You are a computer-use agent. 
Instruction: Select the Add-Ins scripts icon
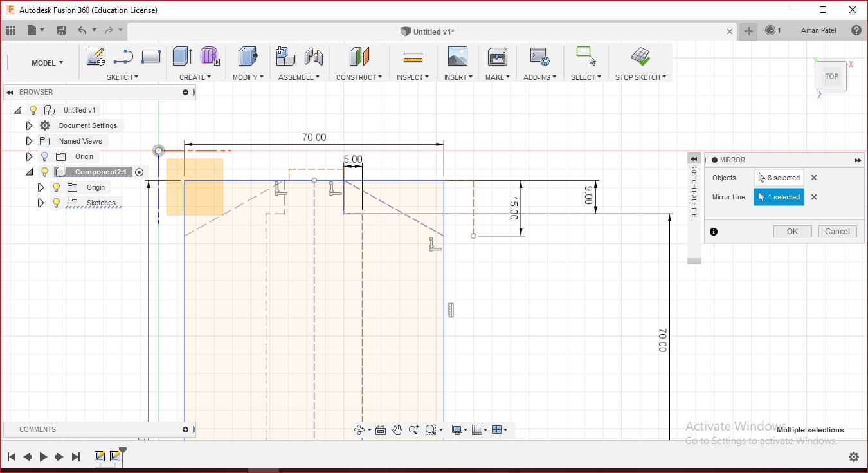[539, 57]
